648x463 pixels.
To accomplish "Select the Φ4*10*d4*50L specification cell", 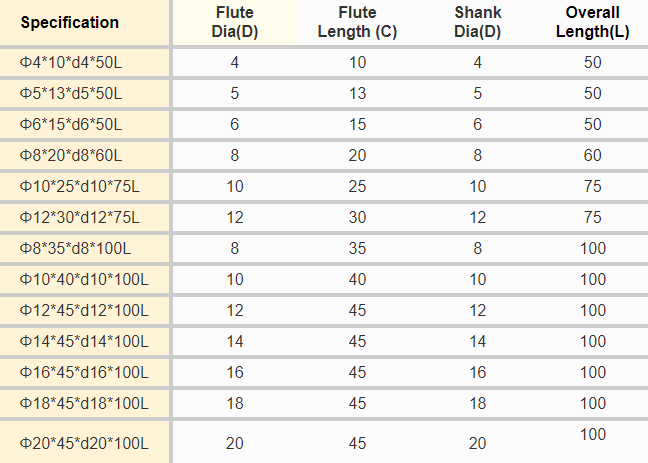I will point(70,63).
